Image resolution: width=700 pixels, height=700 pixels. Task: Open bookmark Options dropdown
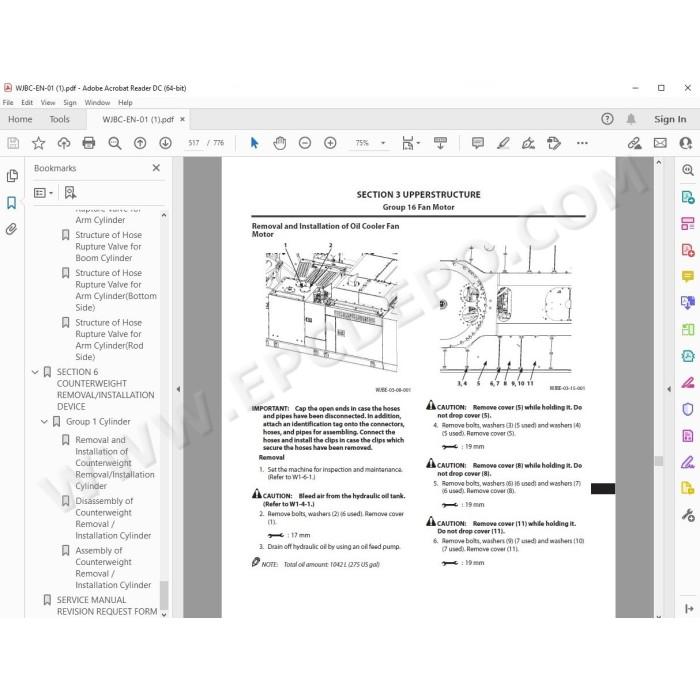point(43,193)
